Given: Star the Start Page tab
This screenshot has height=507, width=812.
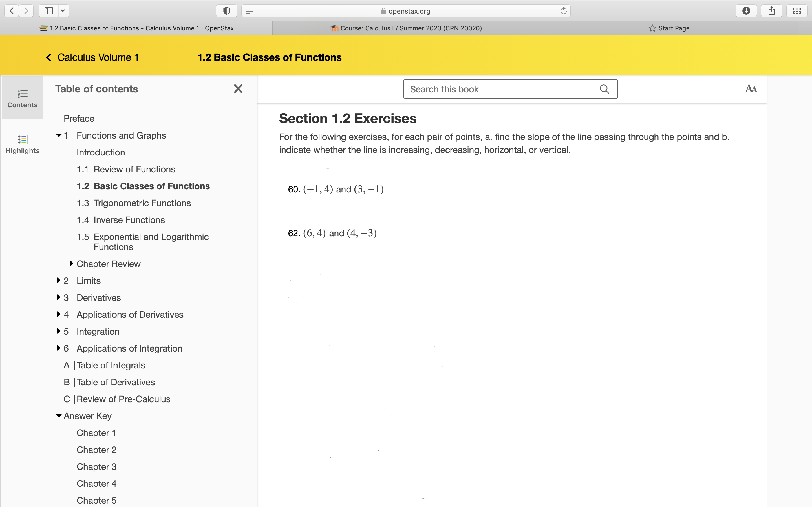Looking at the screenshot, I should [651, 28].
